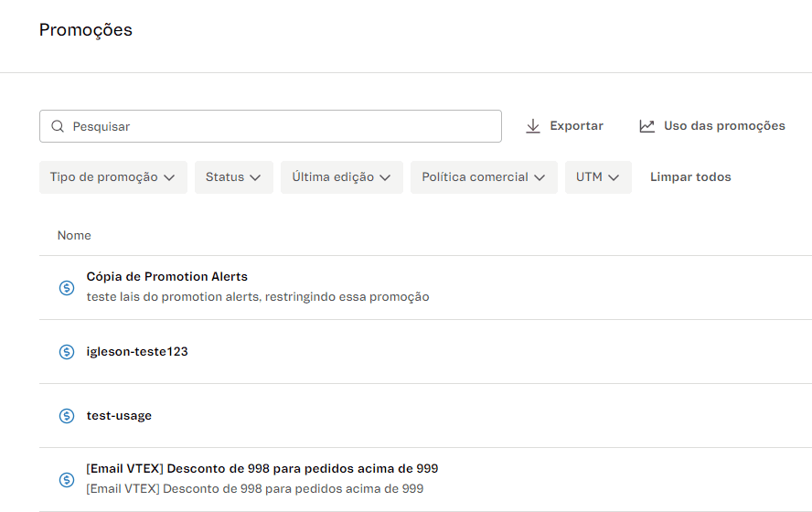Click the Exportar button label

576,126
